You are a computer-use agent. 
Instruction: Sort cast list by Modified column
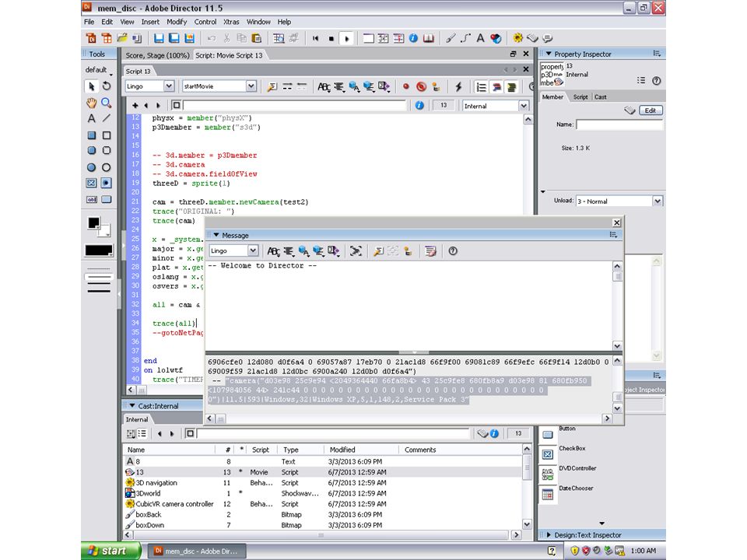tap(360, 450)
